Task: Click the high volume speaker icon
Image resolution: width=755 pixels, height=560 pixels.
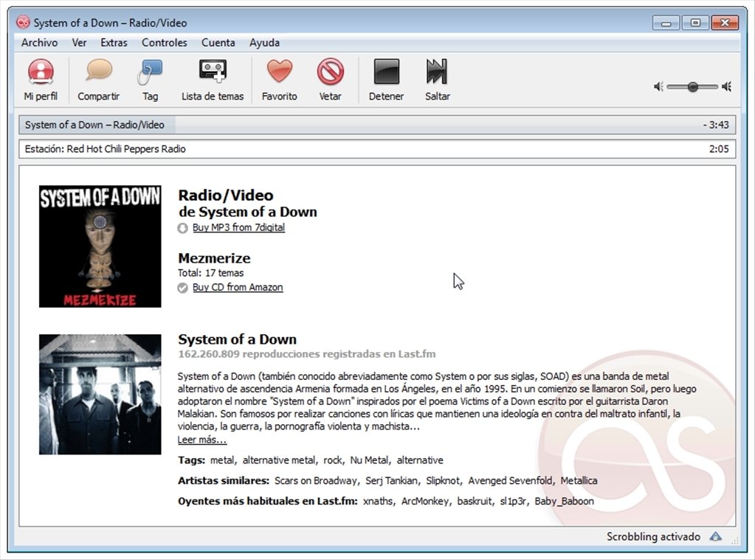Action: 727,86
